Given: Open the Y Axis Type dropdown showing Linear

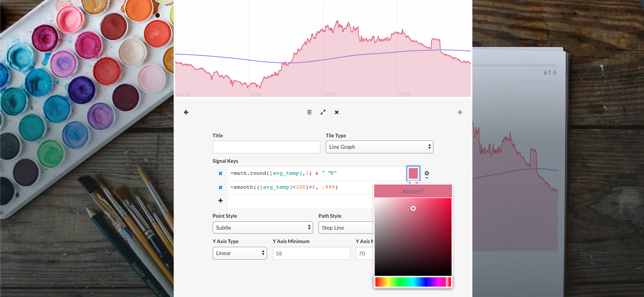Looking at the screenshot, I should (x=239, y=253).
